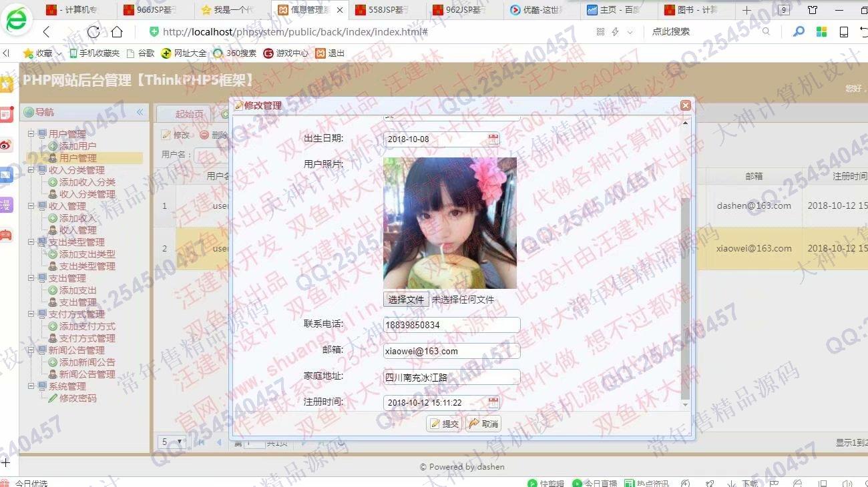Click 删除 delete toolbar button
This screenshot has height=487, width=868.
click(214, 135)
